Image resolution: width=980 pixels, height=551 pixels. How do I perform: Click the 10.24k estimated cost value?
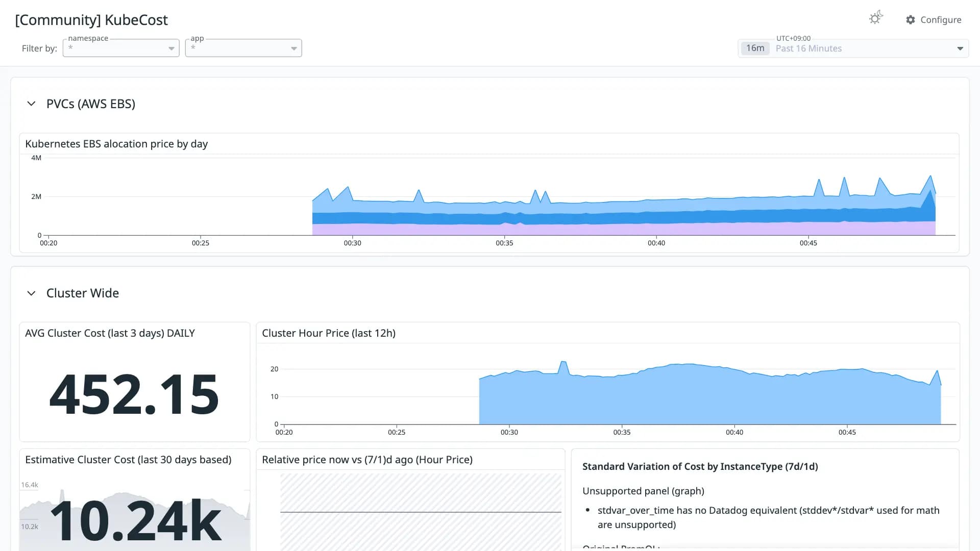[x=136, y=520]
